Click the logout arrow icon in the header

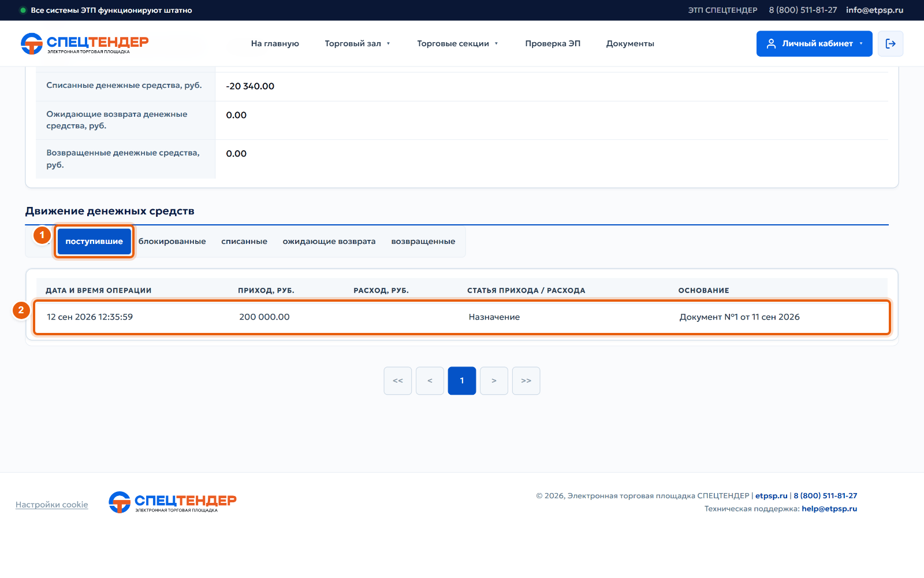point(891,43)
